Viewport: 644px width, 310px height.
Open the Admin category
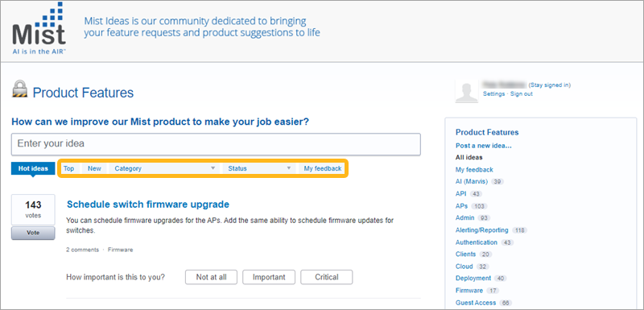(465, 217)
